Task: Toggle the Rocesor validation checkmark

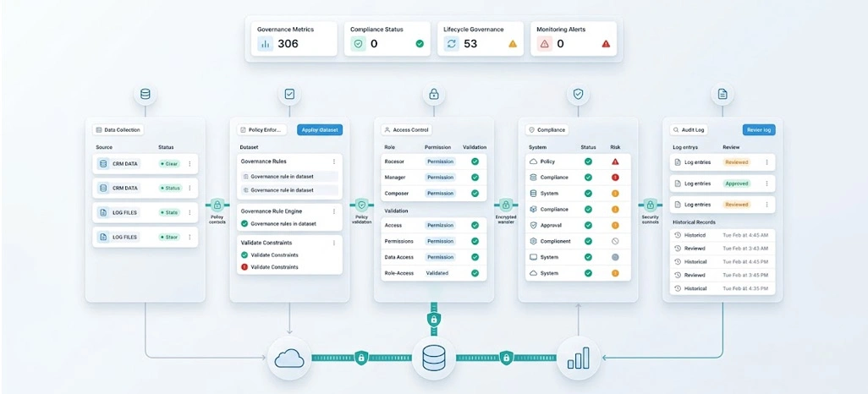Action: pyautogui.click(x=475, y=161)
